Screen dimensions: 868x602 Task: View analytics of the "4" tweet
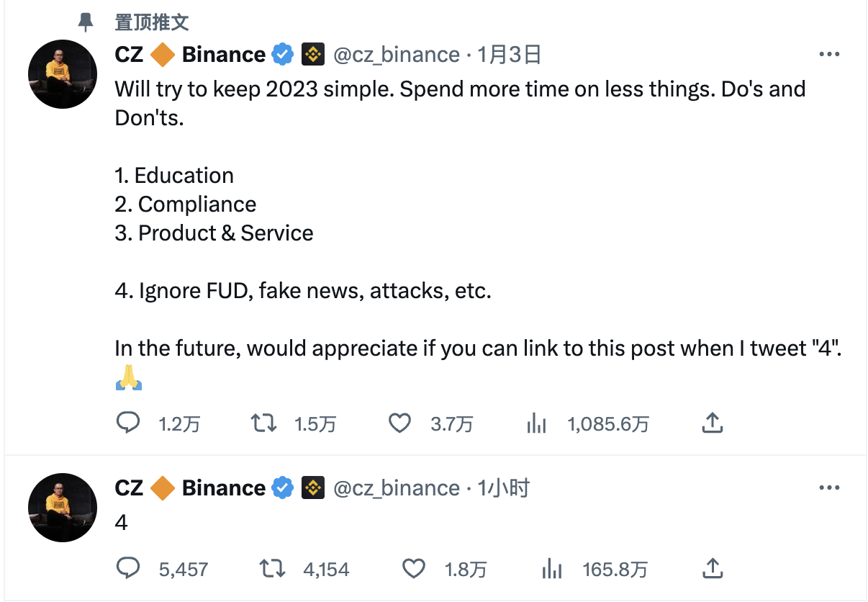pyautogui.click(x=551, y=568)
